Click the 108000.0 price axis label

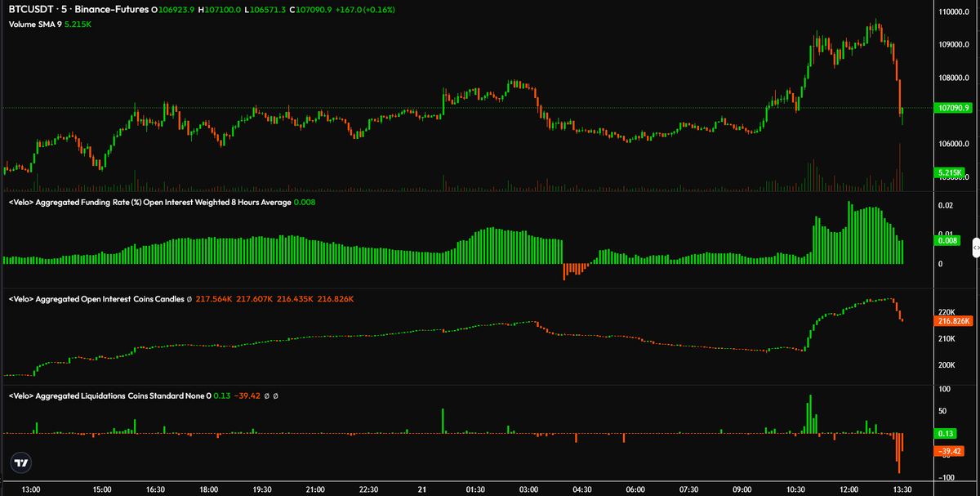coord(954,78)
